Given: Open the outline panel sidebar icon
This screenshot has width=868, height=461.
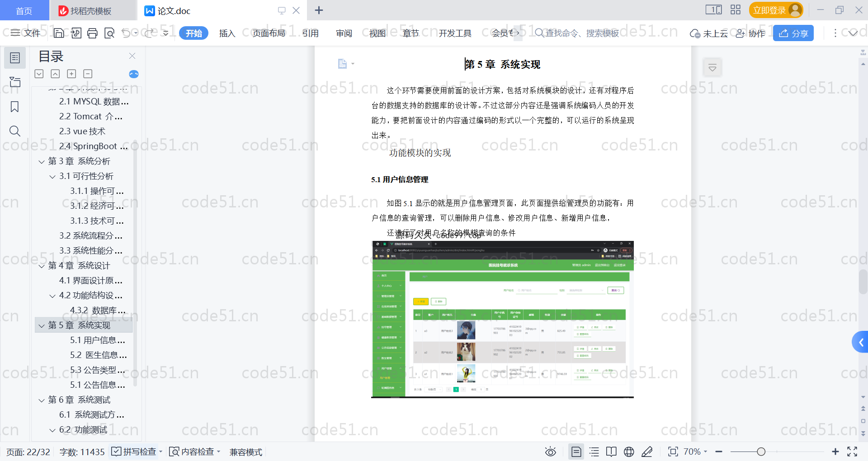Looking at the screenshot, I should pos(15,58).
